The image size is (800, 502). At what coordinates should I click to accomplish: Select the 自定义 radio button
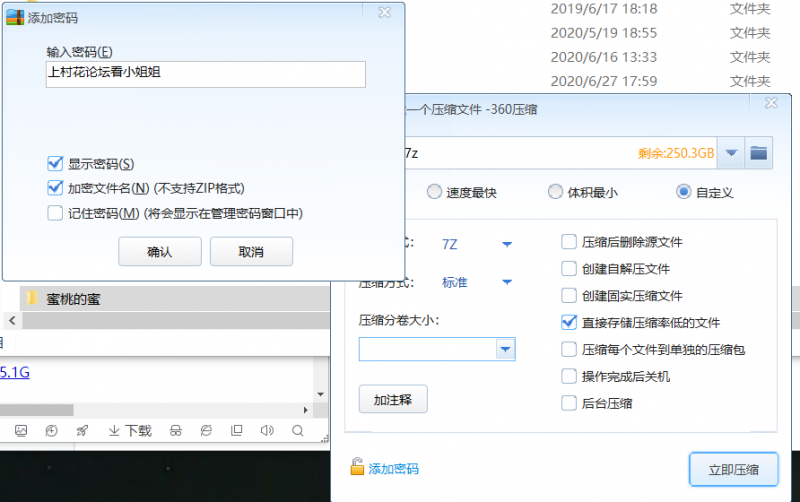coord(684,192)
